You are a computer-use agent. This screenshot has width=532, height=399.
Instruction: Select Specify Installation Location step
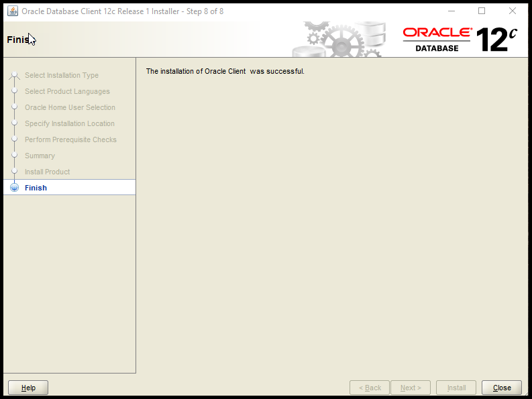click(x=70, y=123)
